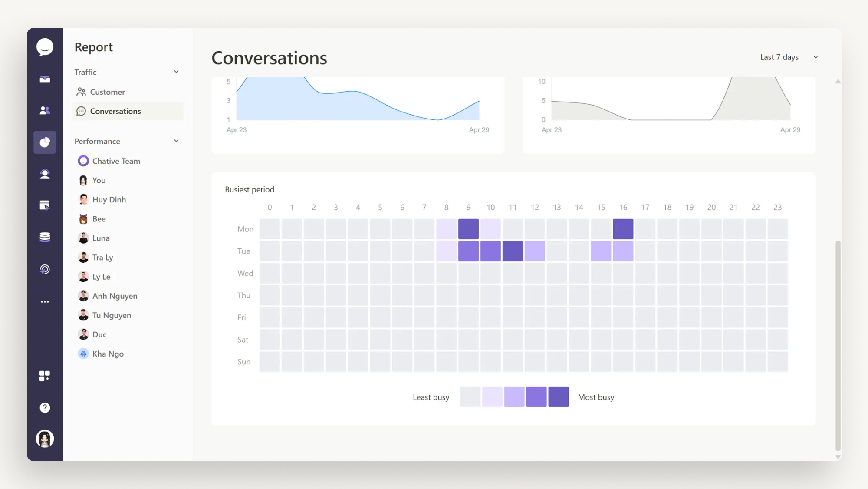Screen dimensions: 868x489
Task: Collapse the Traffic section chevron
Action: (x=176, y=72)
